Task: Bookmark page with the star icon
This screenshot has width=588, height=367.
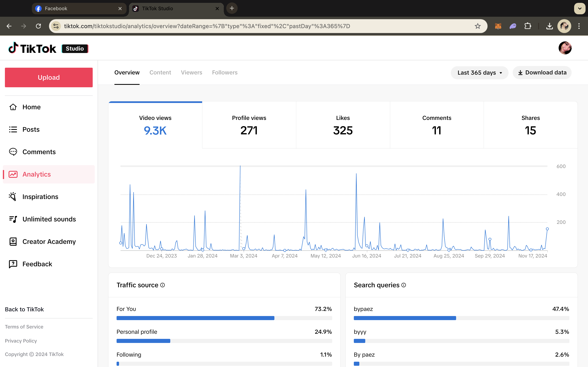Action: 478,26
